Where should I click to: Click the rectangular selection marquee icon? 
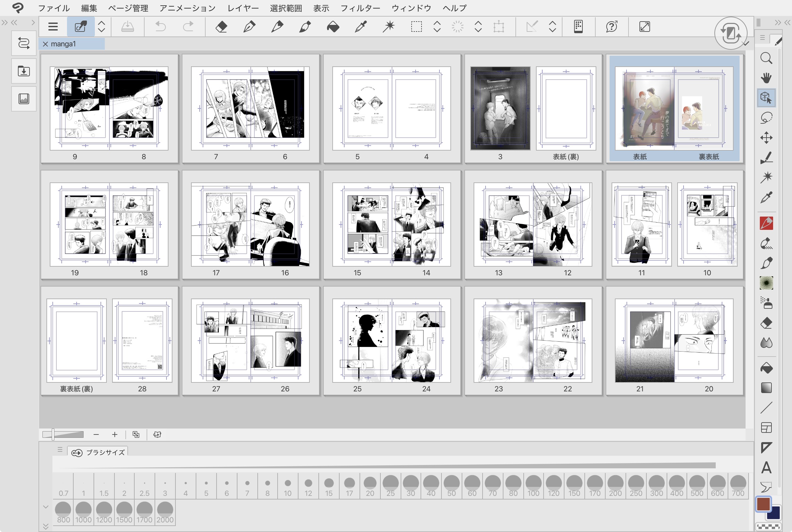(x=416, y=27)
